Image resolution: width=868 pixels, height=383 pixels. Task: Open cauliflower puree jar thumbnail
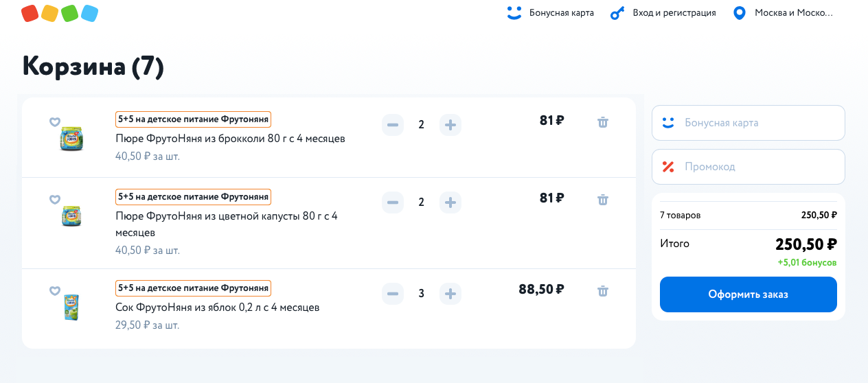pyautogui.click(x=71, y=216)
